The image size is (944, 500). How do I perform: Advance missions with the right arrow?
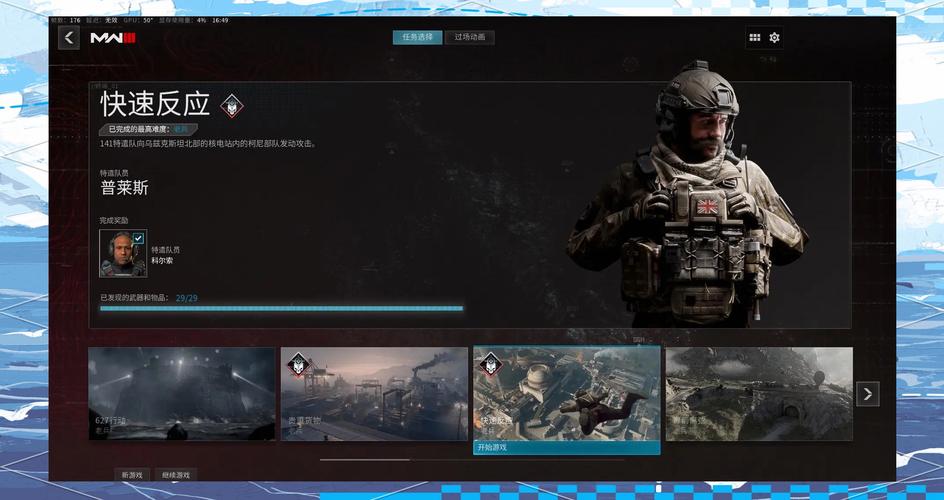click(868, 394)
